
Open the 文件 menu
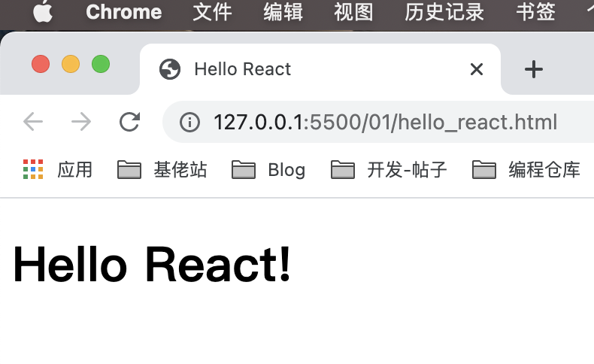[x=212, y=12]
